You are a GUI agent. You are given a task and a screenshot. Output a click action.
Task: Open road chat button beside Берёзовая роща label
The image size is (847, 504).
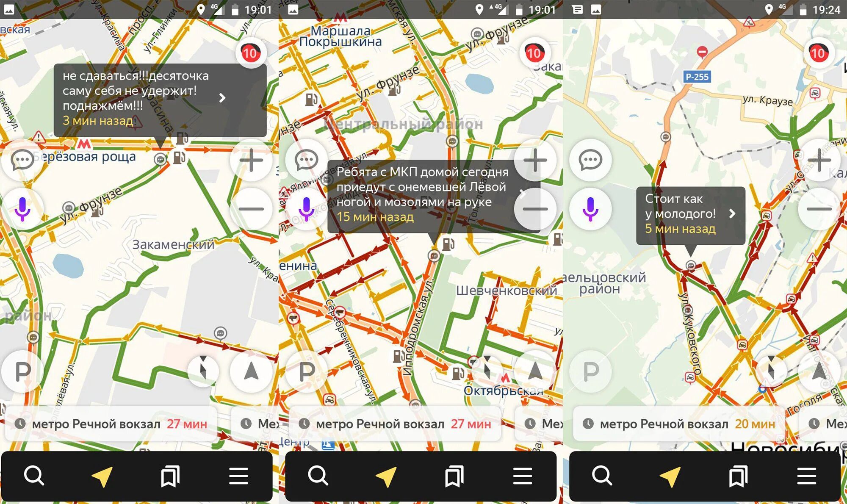point(22,160)
